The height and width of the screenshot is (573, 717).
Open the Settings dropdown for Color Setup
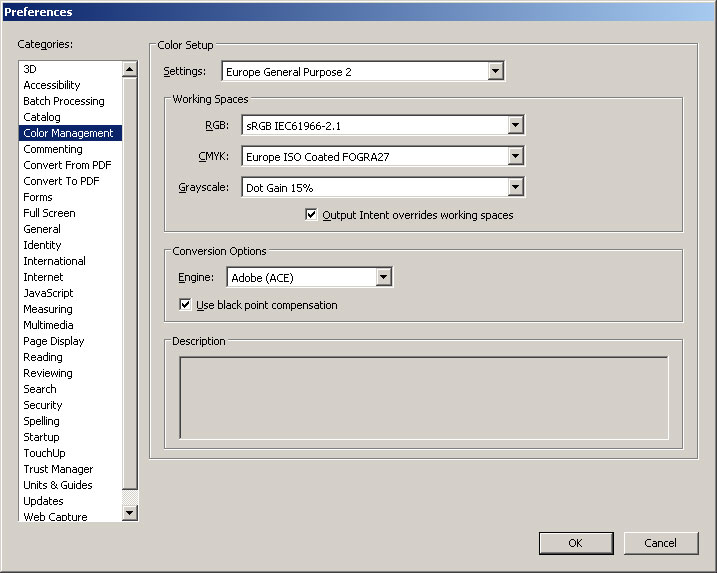point(363,71)
